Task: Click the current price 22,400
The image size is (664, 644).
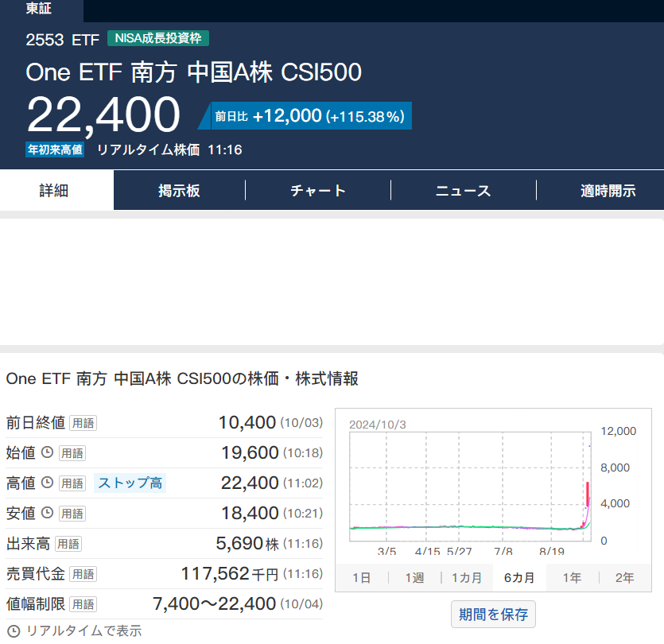Action: pos(103,115)
